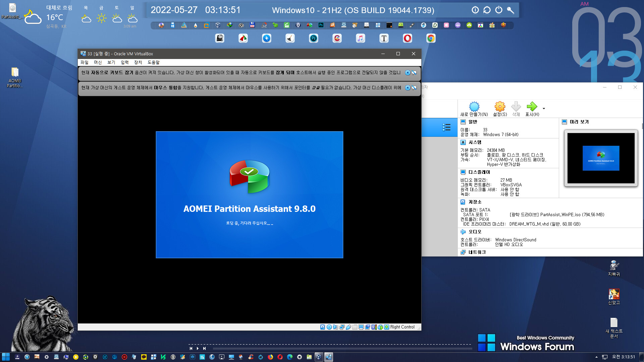Viewport: 644px width, 362px height.
Task: Dismiss the keyboard capture notification
Action: point(408,73)
